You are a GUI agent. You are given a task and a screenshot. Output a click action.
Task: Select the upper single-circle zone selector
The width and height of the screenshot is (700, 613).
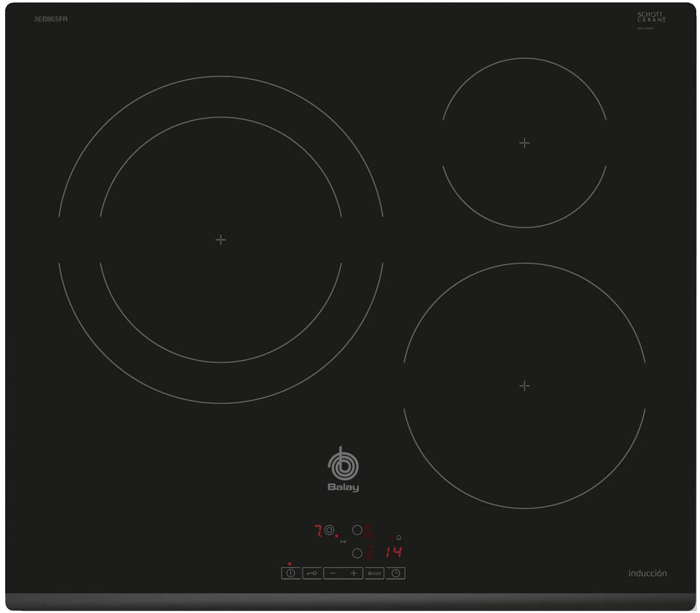(357, 530)
